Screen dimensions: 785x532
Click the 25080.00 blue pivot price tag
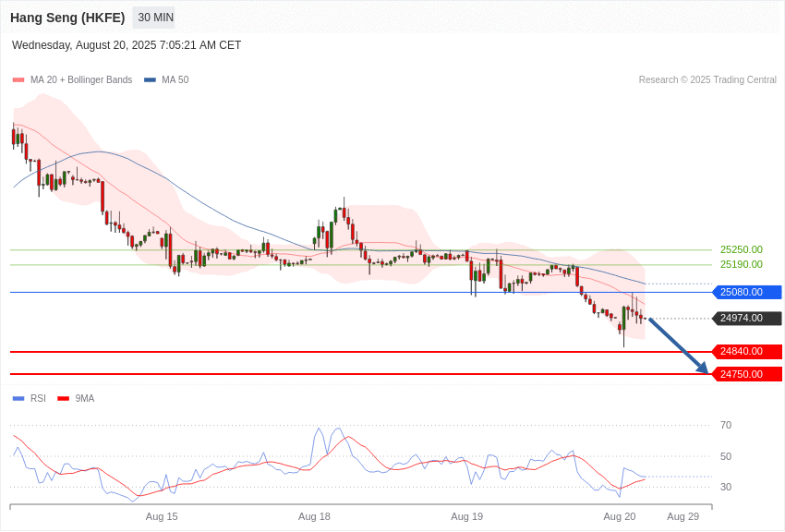pos(747,292)
